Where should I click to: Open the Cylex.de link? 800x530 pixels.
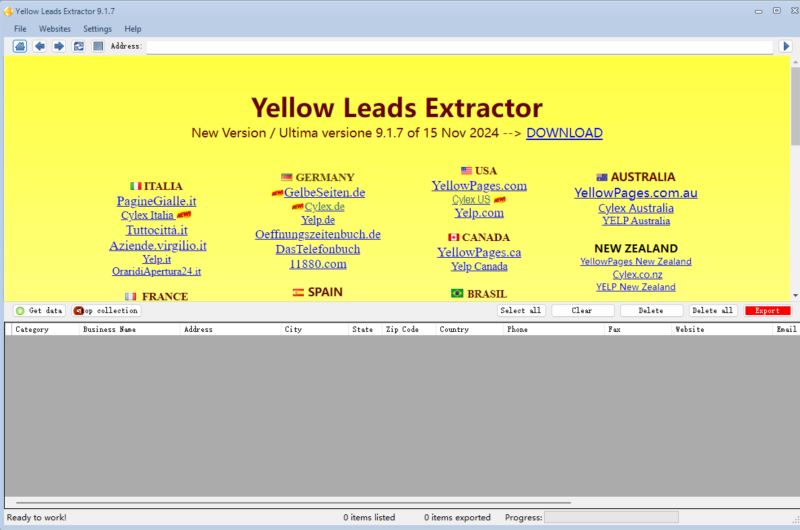324,207
